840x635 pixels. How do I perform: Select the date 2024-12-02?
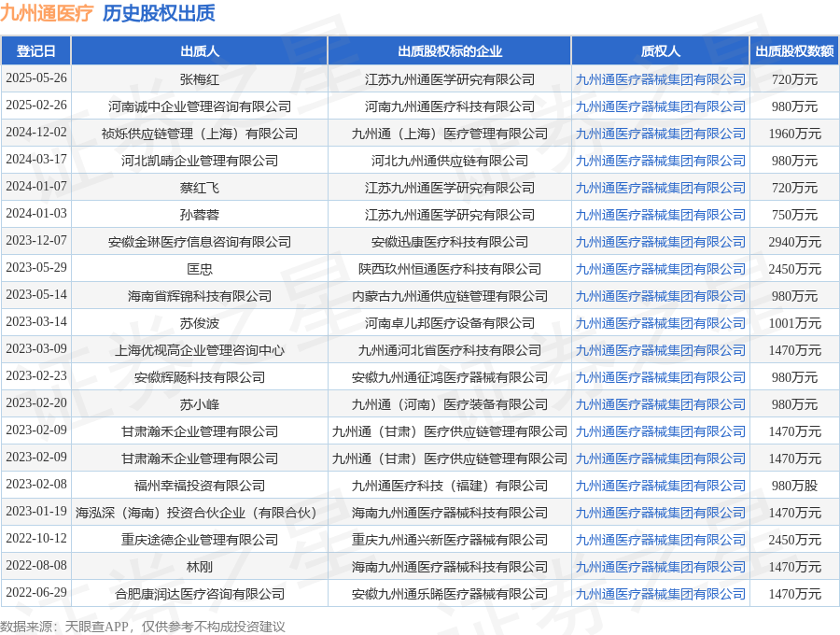coord(35,133)
